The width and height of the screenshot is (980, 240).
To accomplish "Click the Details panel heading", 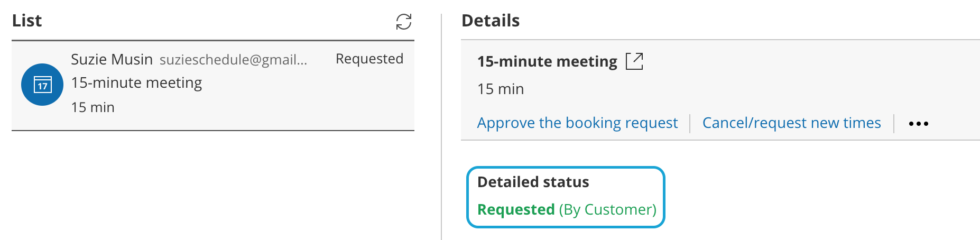I will (491, 21).
